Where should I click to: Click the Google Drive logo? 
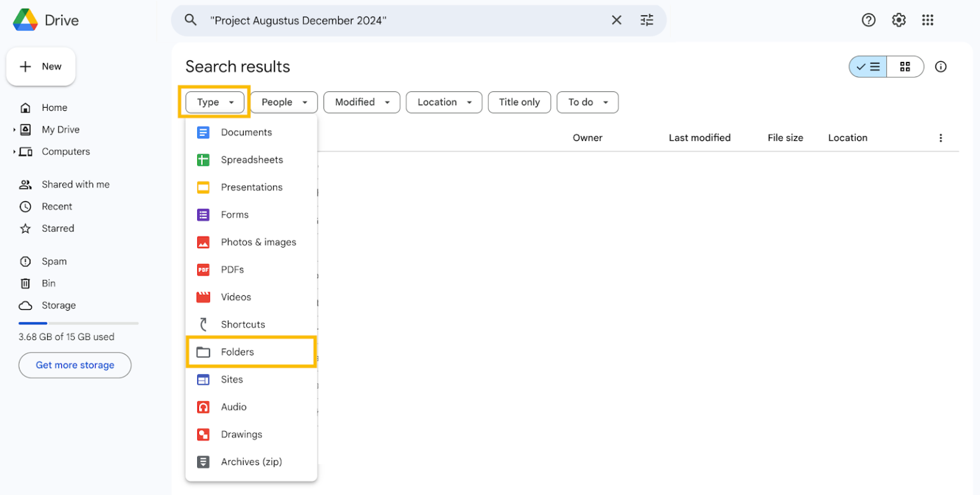pos(26,20)
